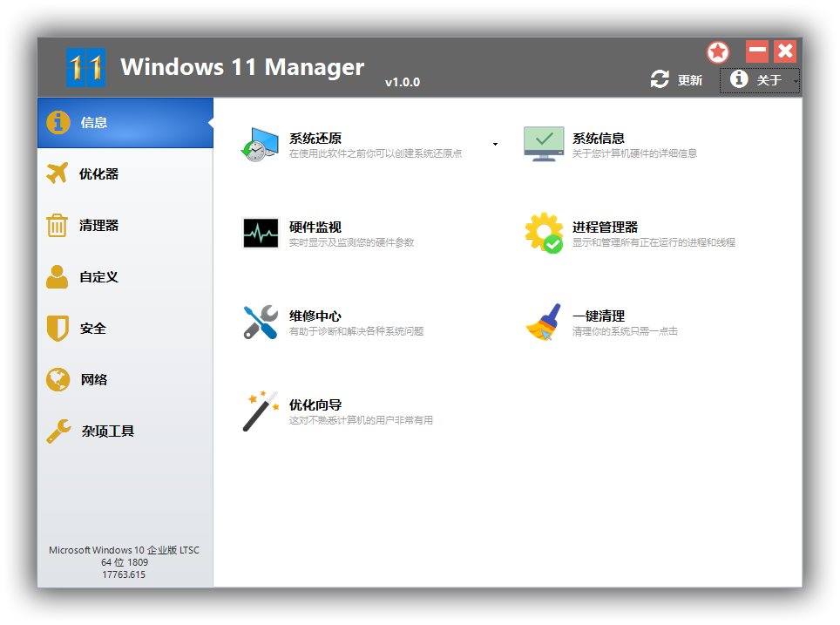
Task: Click the 系统还原 monitor clock icon
Action: pos(260,145)
